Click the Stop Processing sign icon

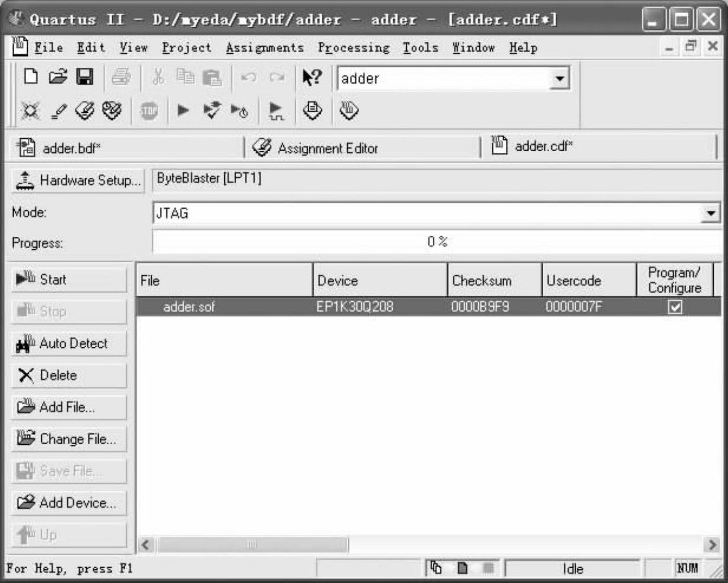[148, 110]
